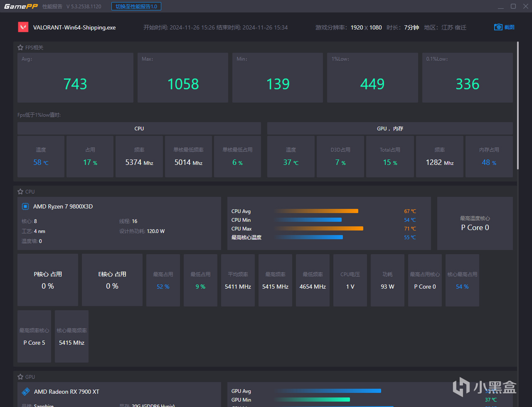Click the star icon beside the CPU section
532x407 pixels.
click(20, 192)
